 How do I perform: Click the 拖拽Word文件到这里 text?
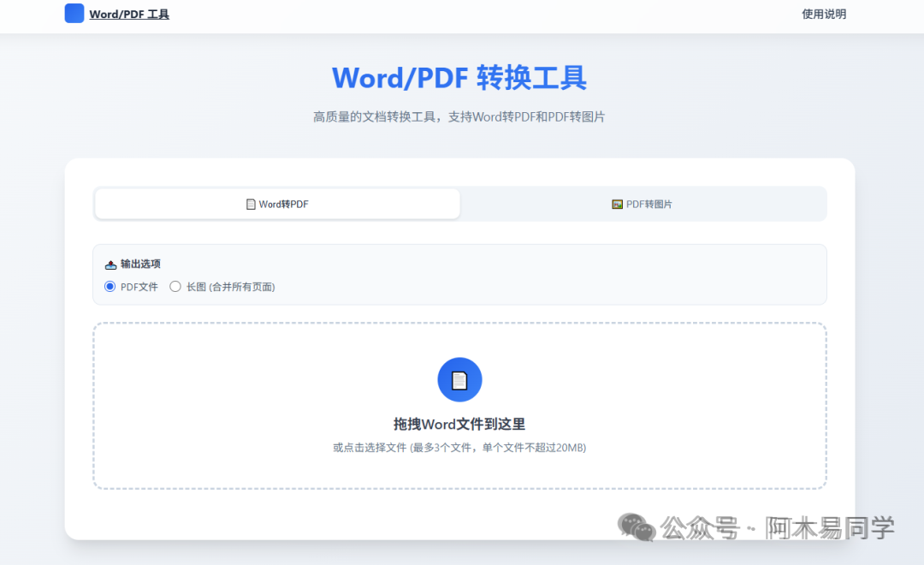click(x=459, y=423)
